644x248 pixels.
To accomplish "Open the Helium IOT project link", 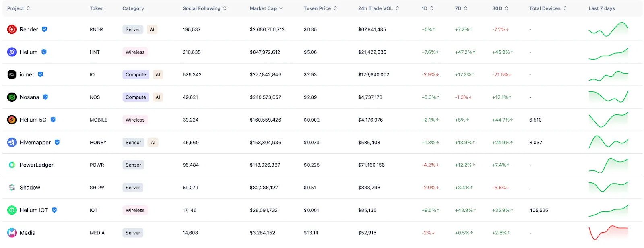I will [x=34, y=210].
